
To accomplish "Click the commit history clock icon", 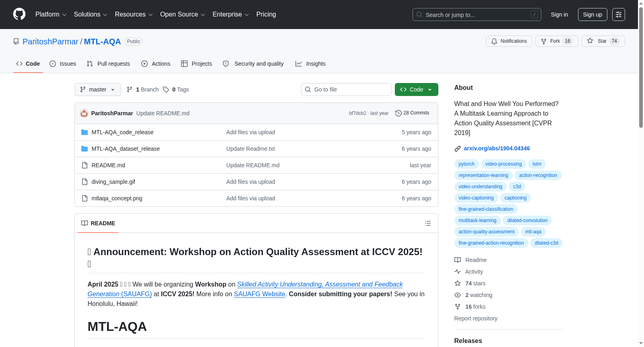I will coord(398,113).
